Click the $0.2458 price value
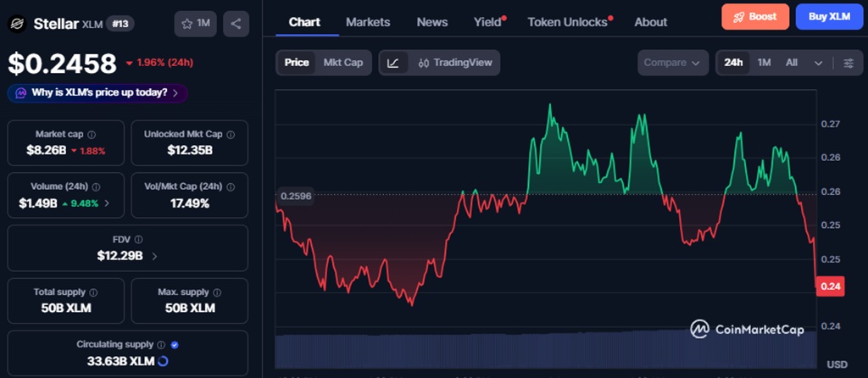Image resolution: width=868 pixels, height=378 pixels. 62,64
